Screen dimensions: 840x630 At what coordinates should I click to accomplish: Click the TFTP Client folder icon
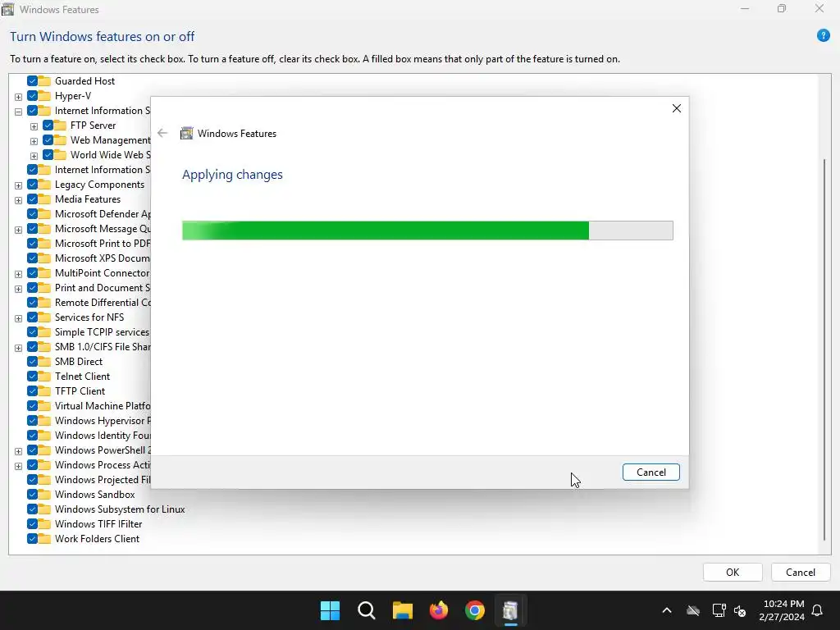point(45,391)
